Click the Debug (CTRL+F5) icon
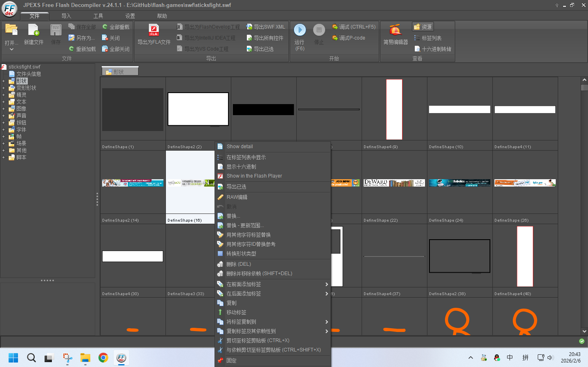 pyautogui.click(x=335, y=27)
